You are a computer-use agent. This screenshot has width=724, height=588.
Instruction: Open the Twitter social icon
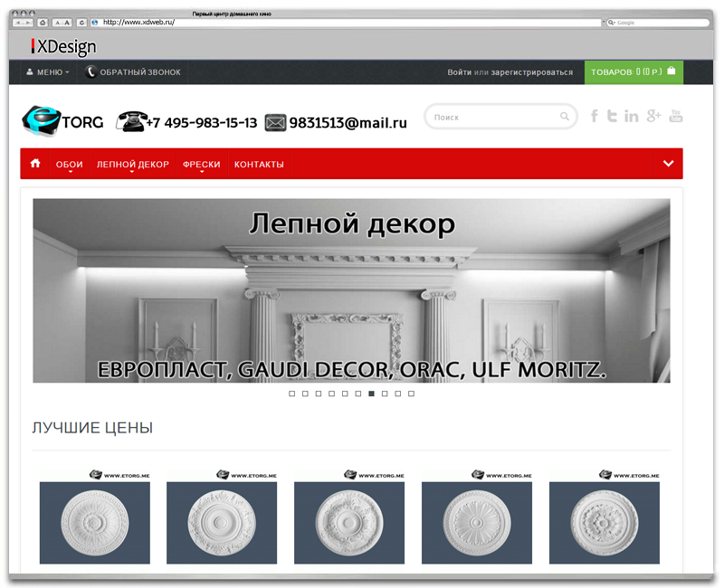[612, 116]
